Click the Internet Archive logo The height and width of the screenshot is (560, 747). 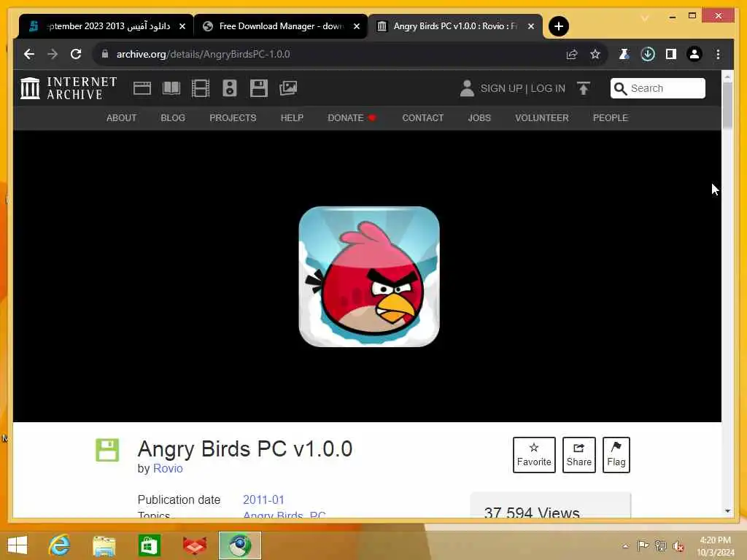tap(69, 88)
